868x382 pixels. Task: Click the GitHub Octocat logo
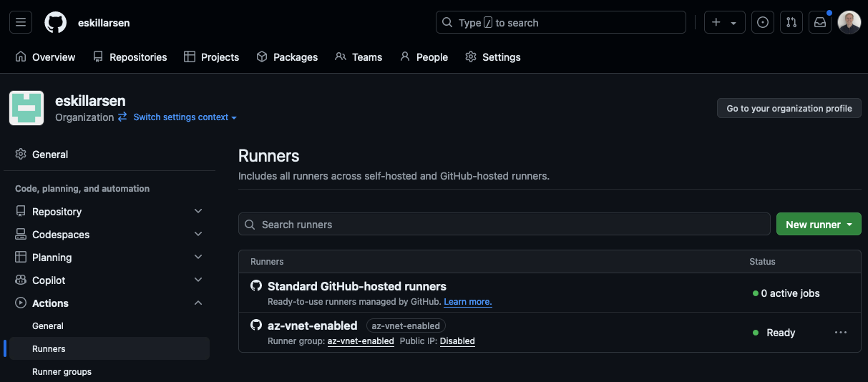pos(55,22)
